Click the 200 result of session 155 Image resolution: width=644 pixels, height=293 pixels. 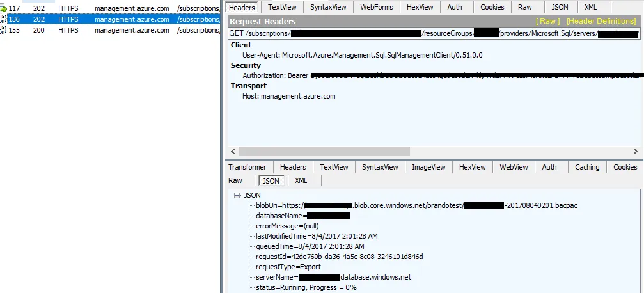point(39,30)
